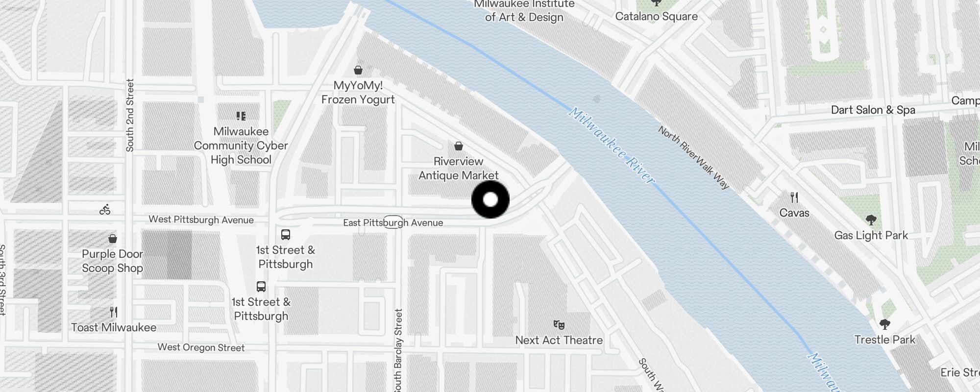Select the West Oregon Street label
This screenshot has width=980, height=392.
[201, 347]
